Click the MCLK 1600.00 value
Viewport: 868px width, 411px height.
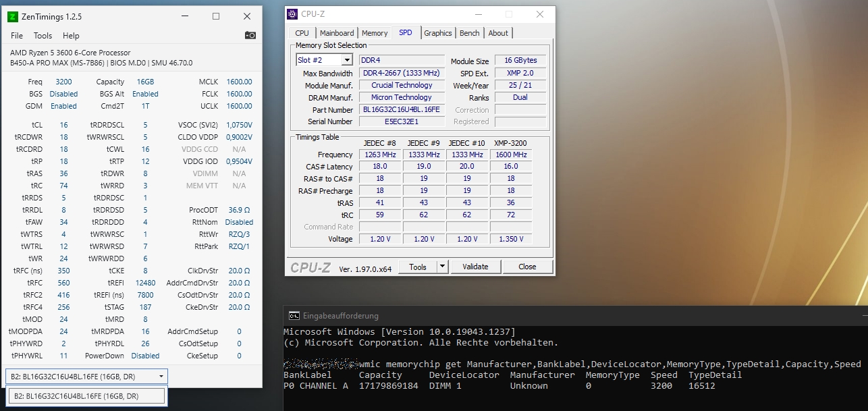pyautogui.click(x=239, y=82)
